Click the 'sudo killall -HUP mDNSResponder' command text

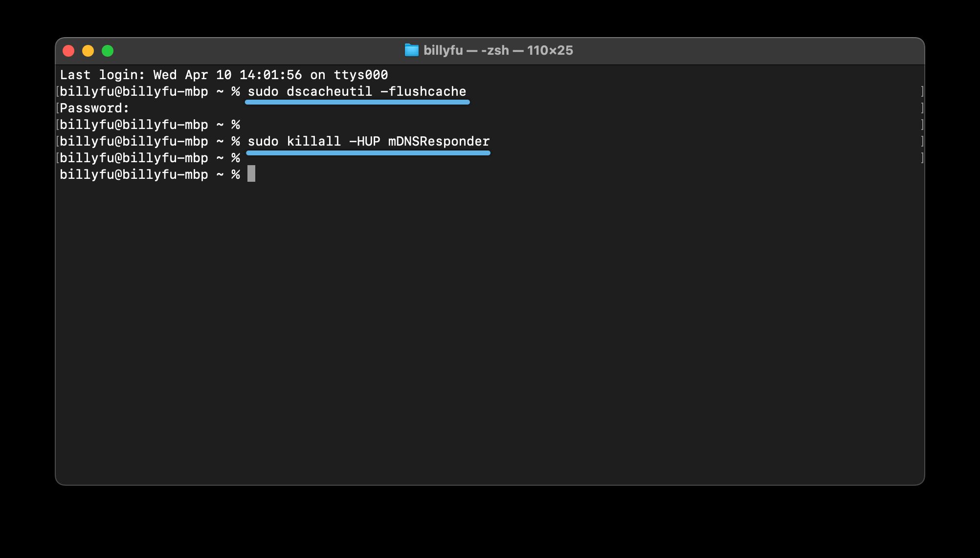[368, 141]
